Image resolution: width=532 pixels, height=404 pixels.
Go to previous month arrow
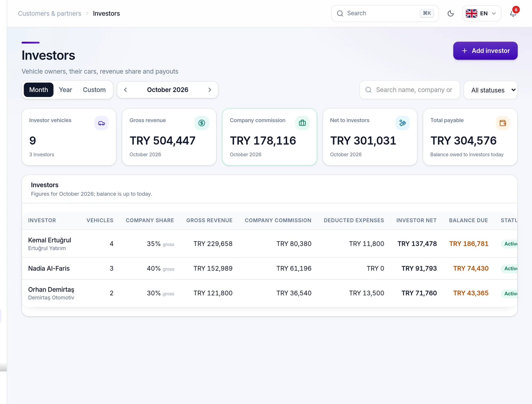[126, 90]
